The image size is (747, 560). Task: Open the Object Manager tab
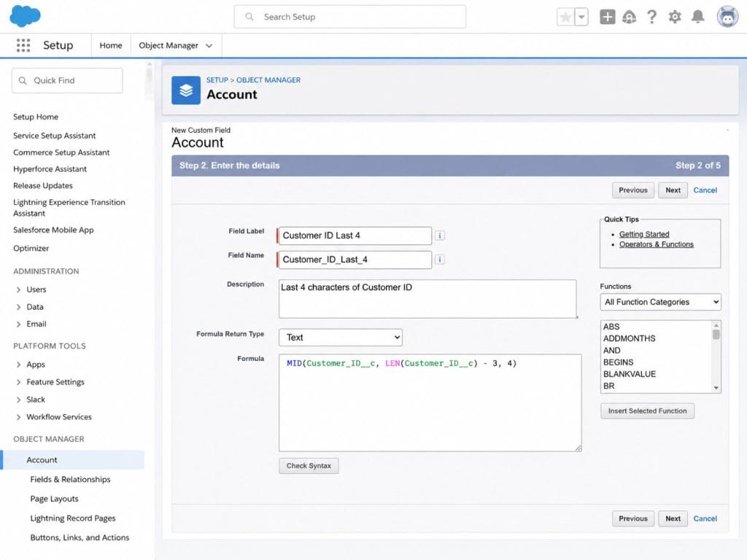[x=169, y=45]
